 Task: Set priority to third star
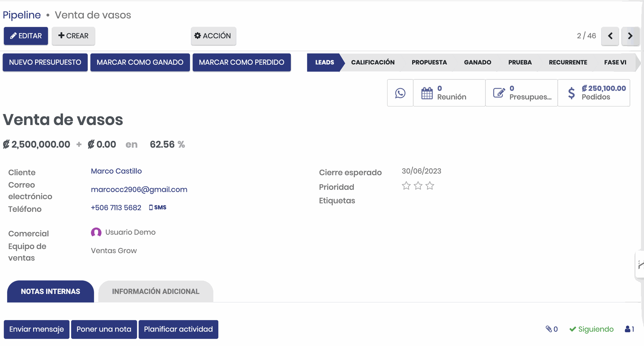tap(430, 186)
